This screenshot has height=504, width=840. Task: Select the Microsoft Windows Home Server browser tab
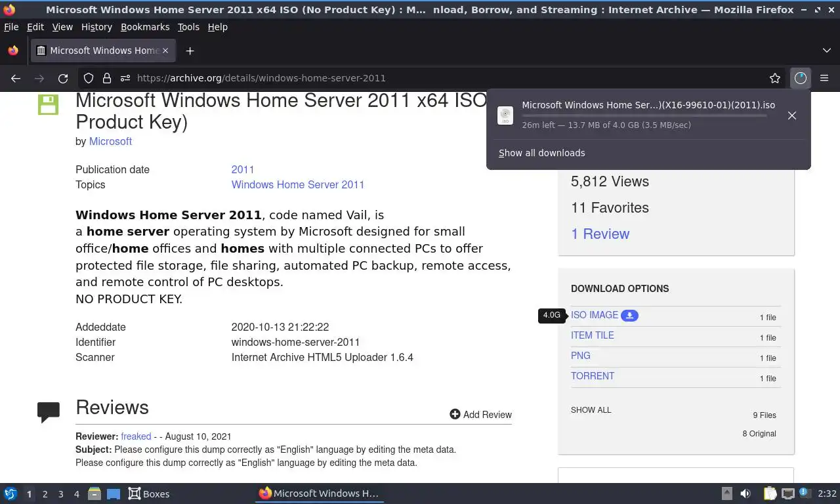104,51
